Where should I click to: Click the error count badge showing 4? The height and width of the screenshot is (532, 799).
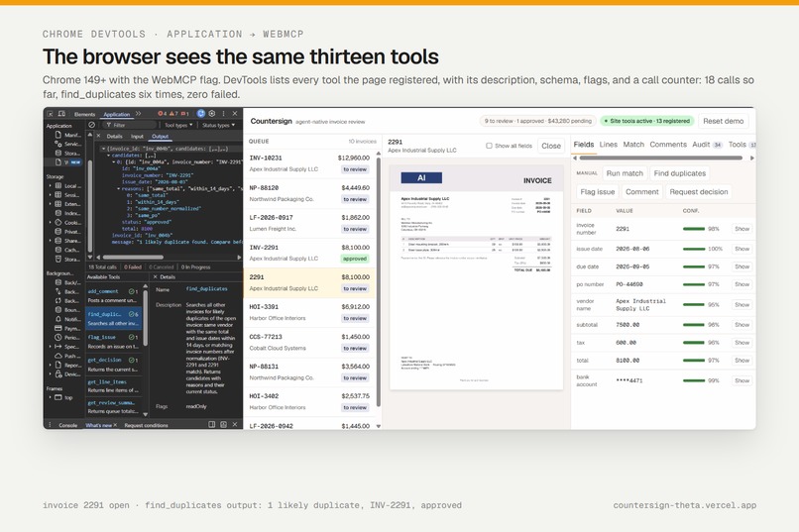tap(163, 114)
